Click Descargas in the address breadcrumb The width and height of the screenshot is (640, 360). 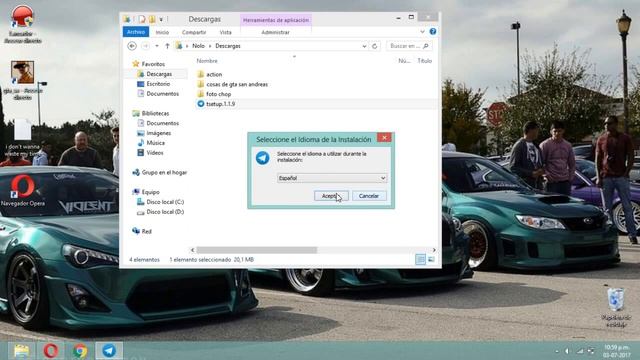[228, 46]
